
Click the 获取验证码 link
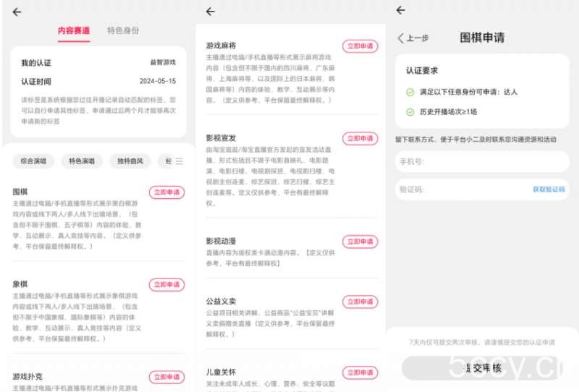point(549,189)
